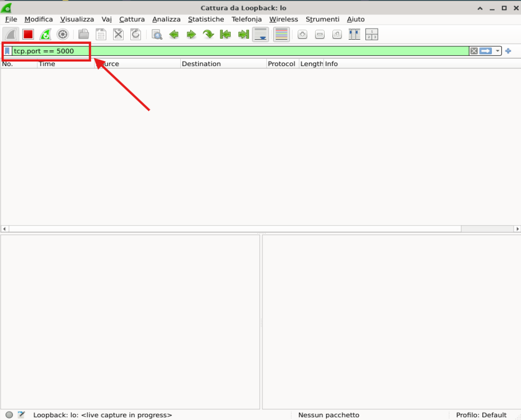
Task: Sort by the Info column header
Action: pyautogui.click(x=422, y=64)
